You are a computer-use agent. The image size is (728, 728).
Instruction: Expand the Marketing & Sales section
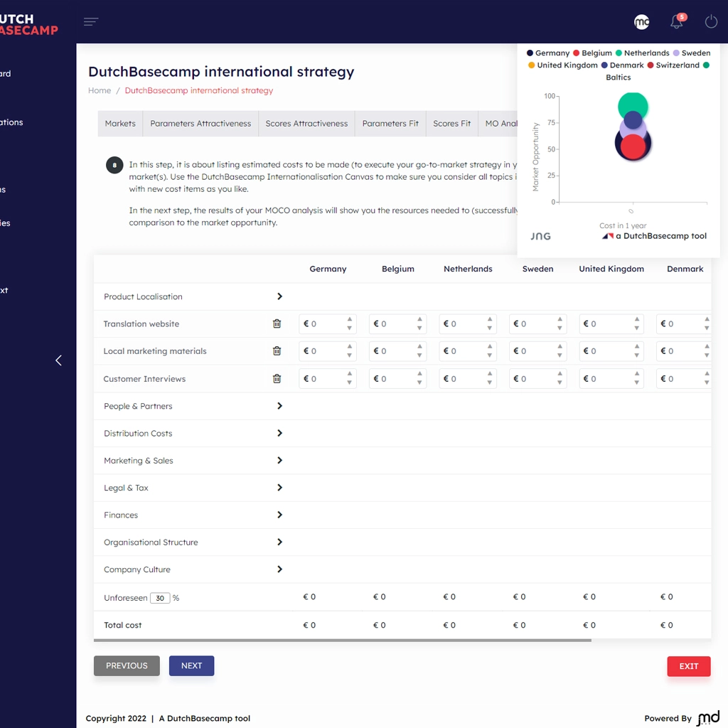(279, 461)
